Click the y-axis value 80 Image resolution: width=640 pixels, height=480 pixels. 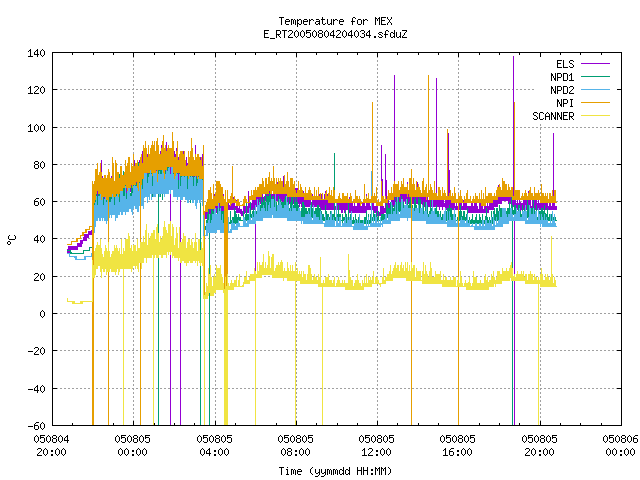point(39,165)
